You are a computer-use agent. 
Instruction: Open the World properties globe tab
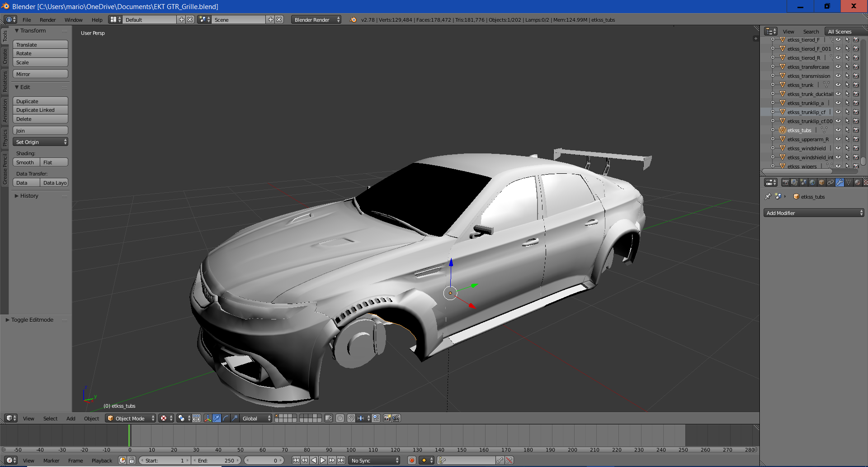(x=812, y=182)
